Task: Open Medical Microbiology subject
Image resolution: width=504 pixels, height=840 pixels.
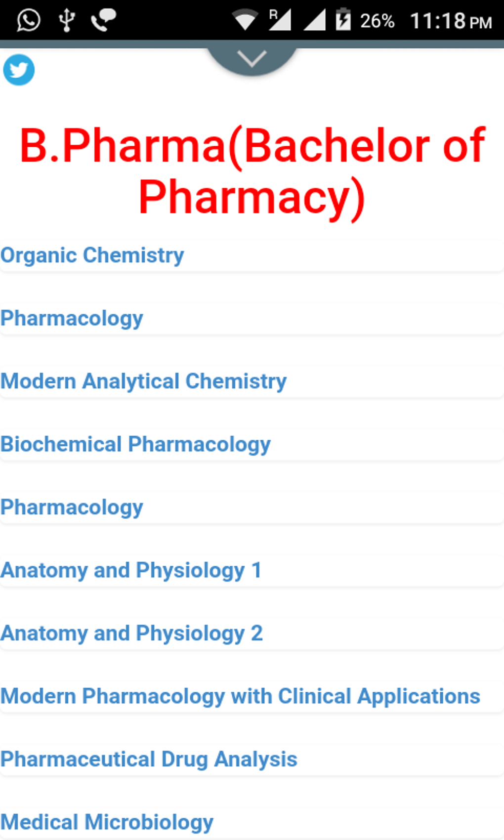Action: 107,822
